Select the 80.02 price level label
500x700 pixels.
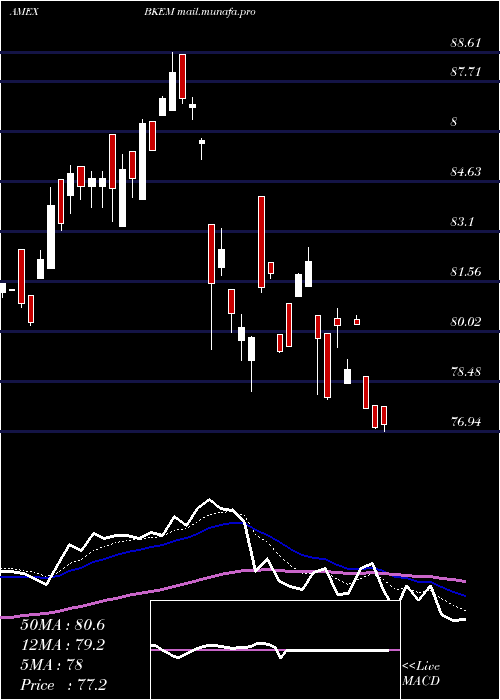tap(466, 321)
